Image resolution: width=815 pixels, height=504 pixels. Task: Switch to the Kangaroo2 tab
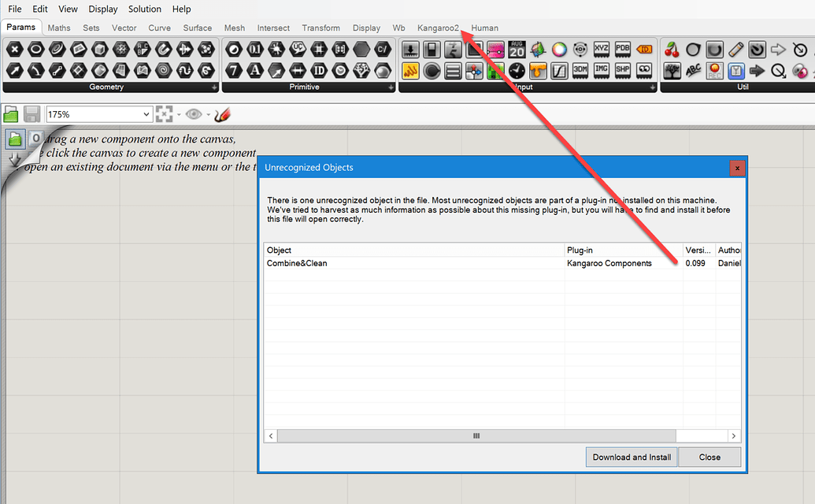[438, 28]
